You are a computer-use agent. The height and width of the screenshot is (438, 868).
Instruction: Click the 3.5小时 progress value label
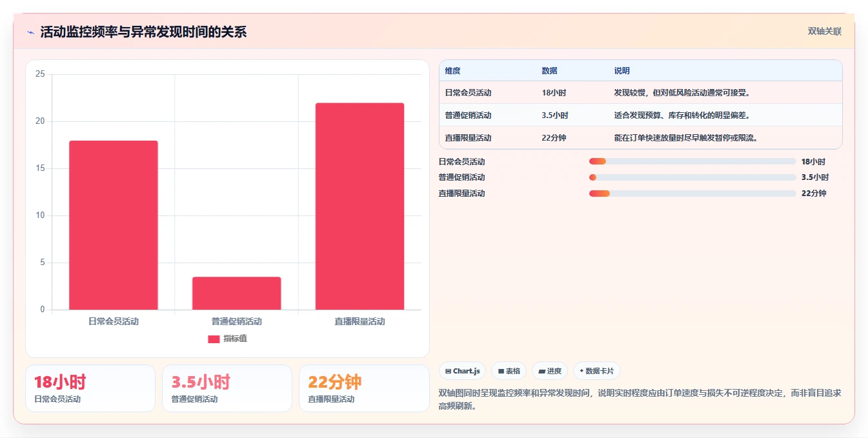815,177
